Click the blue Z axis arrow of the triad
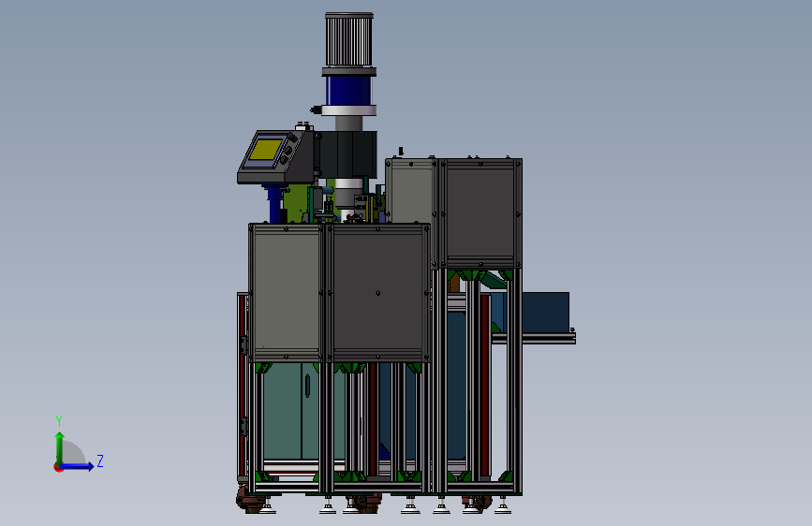 [x=78, y=466]
